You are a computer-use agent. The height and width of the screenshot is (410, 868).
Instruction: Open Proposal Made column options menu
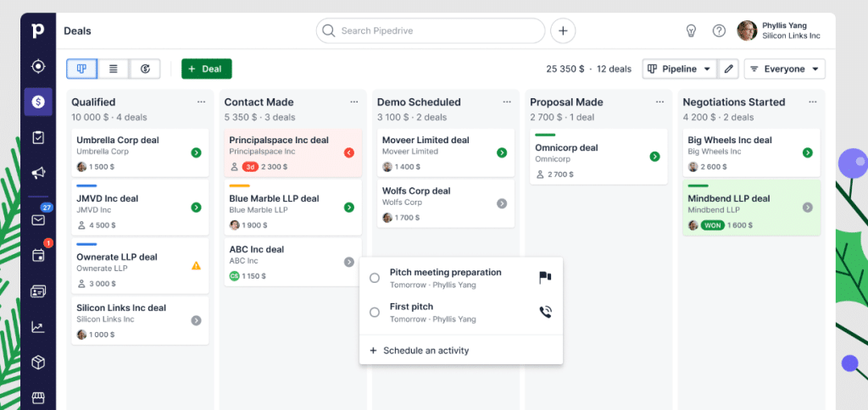[x=659, y=102]
